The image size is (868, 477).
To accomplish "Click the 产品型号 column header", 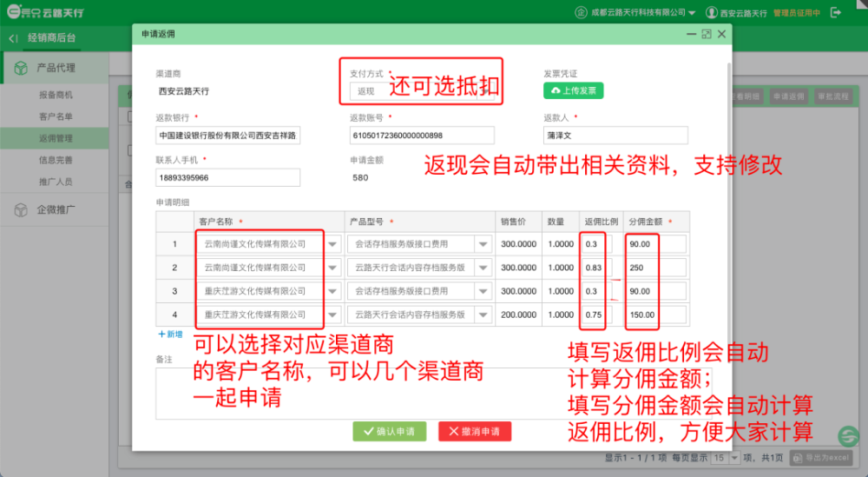I will point(419,222).
